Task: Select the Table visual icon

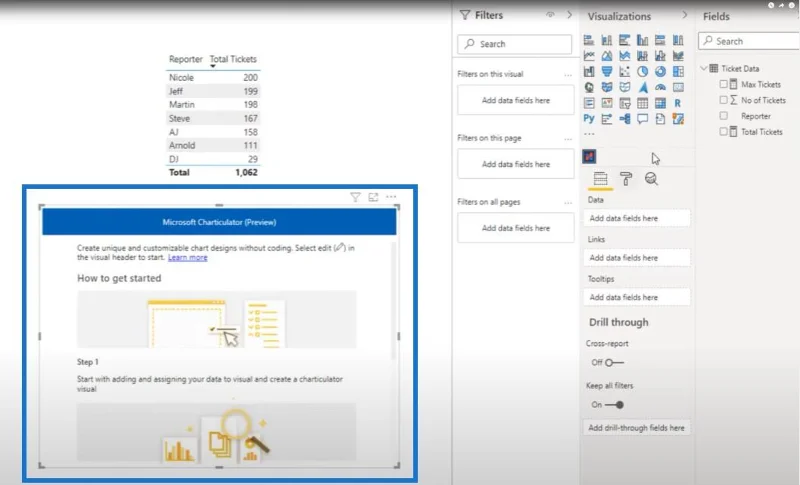Action: (x=642, y=104)
